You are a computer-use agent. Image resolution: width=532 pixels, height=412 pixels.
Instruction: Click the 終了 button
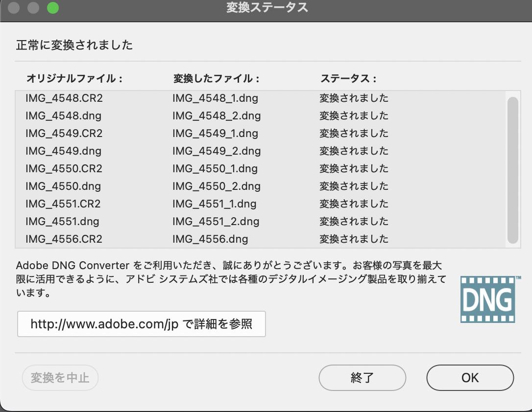coord(362,377)
